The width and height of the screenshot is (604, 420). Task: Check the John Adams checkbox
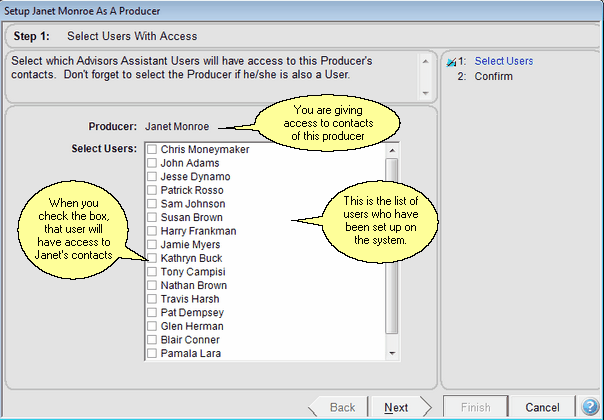click(x=152, y=163)
